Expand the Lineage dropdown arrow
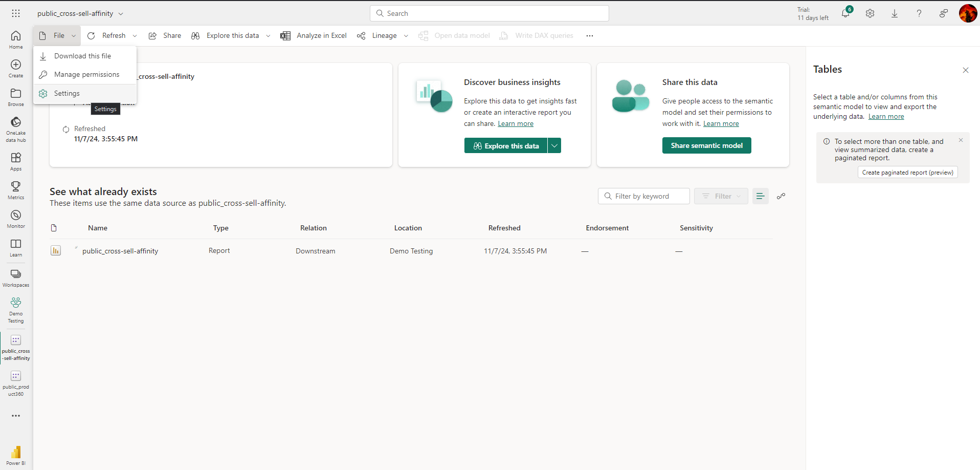980x470 pixels. 406,36
